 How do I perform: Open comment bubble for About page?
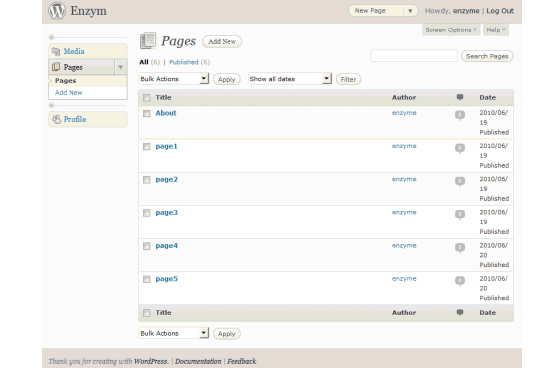(x=460, y=115)
